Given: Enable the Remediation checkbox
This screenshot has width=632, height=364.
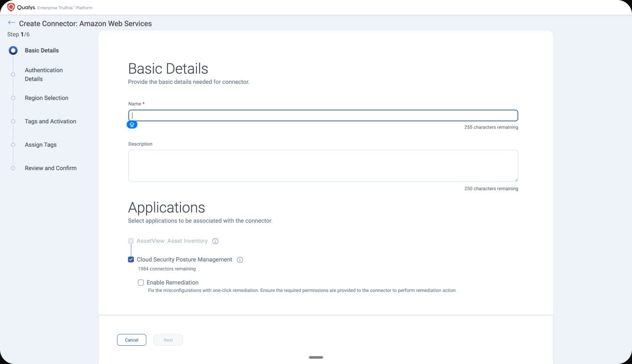Looking at the screenshot, I should [141, 282].
